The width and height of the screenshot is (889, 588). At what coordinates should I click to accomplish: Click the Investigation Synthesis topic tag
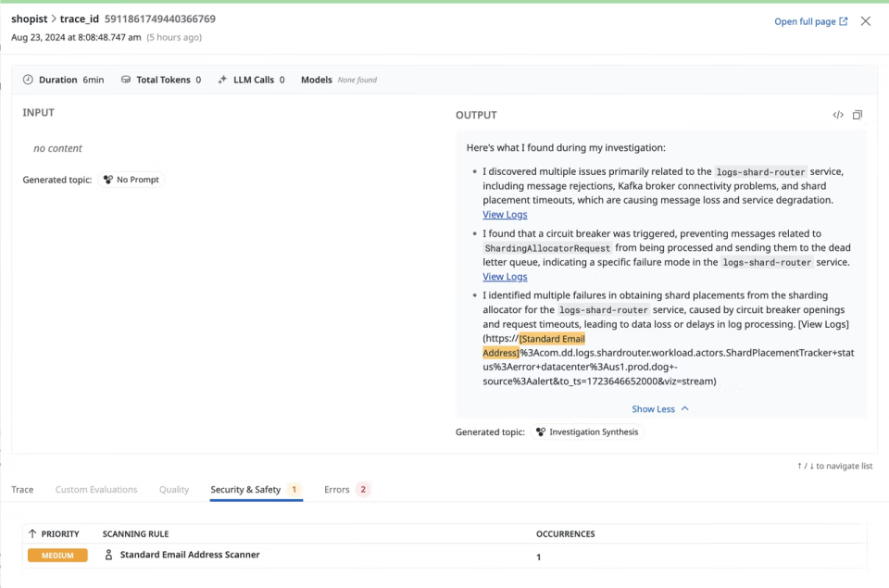(x=587, y=432)
